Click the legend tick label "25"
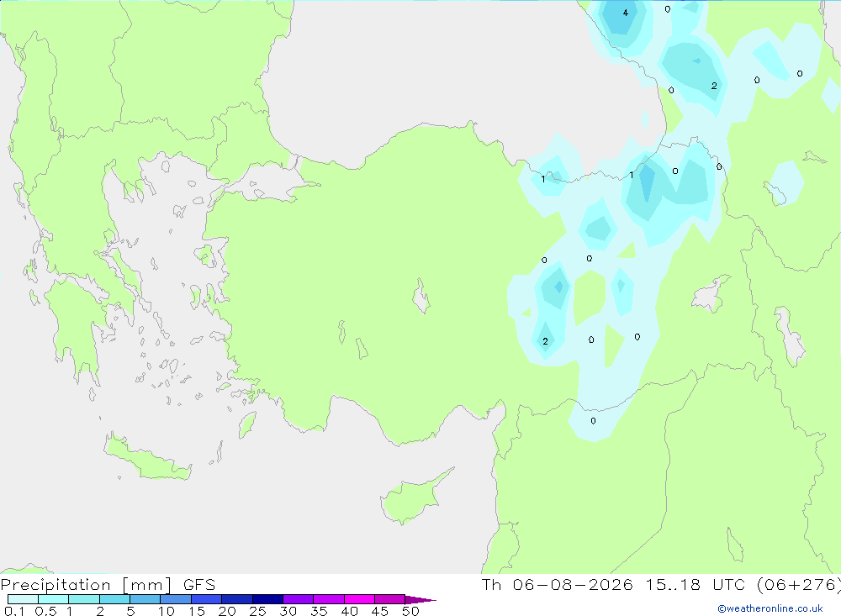Image resolution: width=841 pixels, height=616 pixels. tap(258, 611)
